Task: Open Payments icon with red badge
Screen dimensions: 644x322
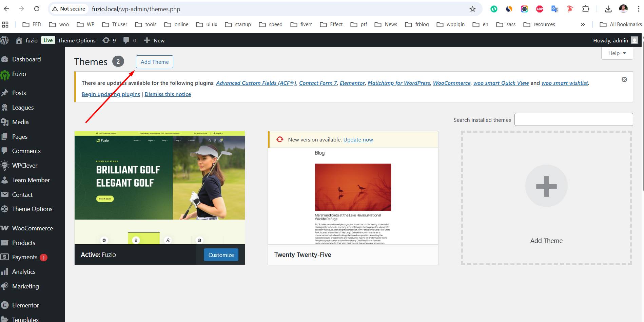Action: pos(5,257)
